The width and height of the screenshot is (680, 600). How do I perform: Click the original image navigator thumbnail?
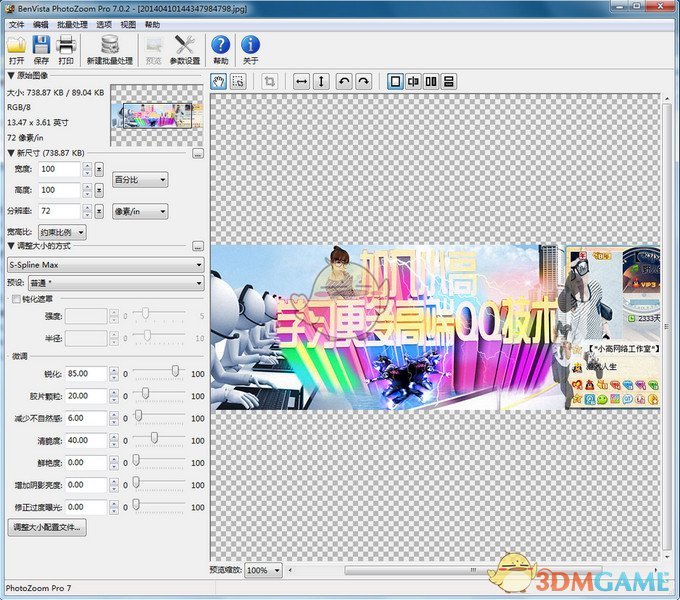point(157,115)
